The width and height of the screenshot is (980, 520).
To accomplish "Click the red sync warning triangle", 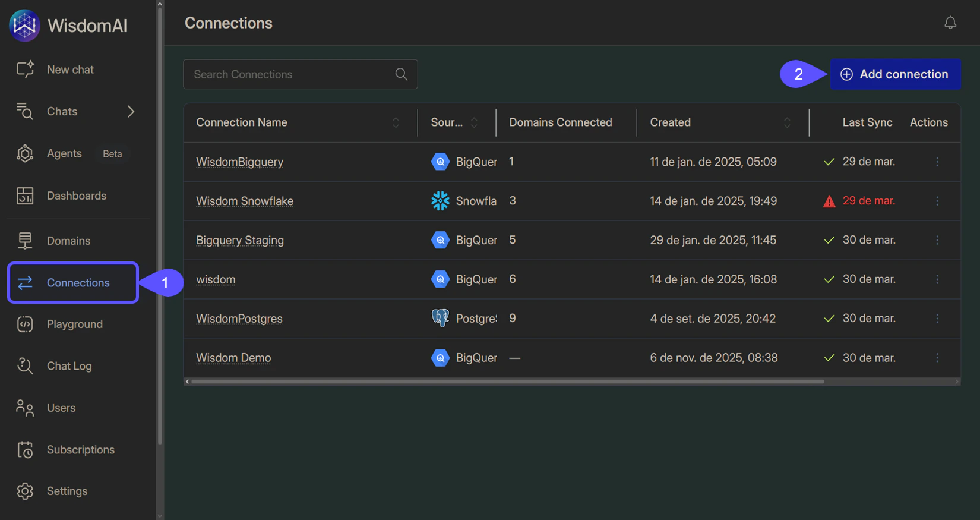I will click(x=829, y=201).
